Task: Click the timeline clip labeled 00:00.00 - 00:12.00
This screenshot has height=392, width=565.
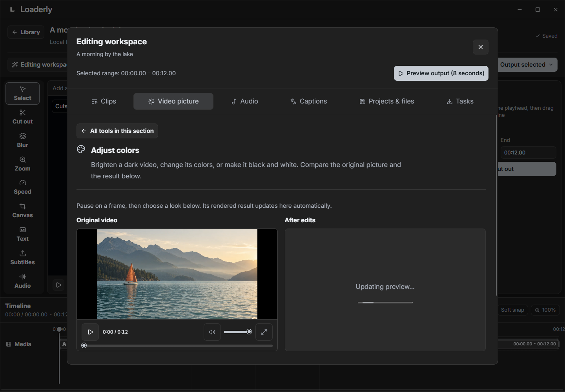Action: pyautogui.click(x=528, y=344)
